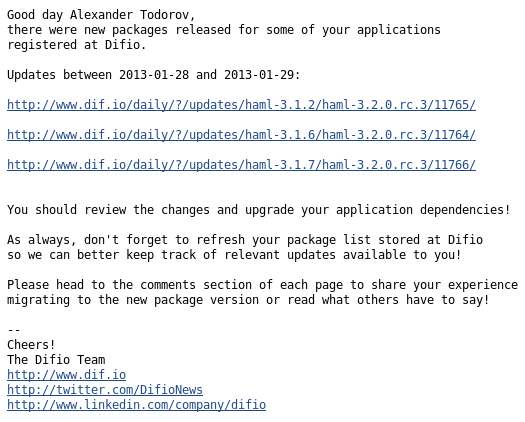Image resolution: width=525 pixels, height=422 pixels.
Task: Open the linkedin.com/company/difio link
Action: pyautogui.click(x=136, y=405)
